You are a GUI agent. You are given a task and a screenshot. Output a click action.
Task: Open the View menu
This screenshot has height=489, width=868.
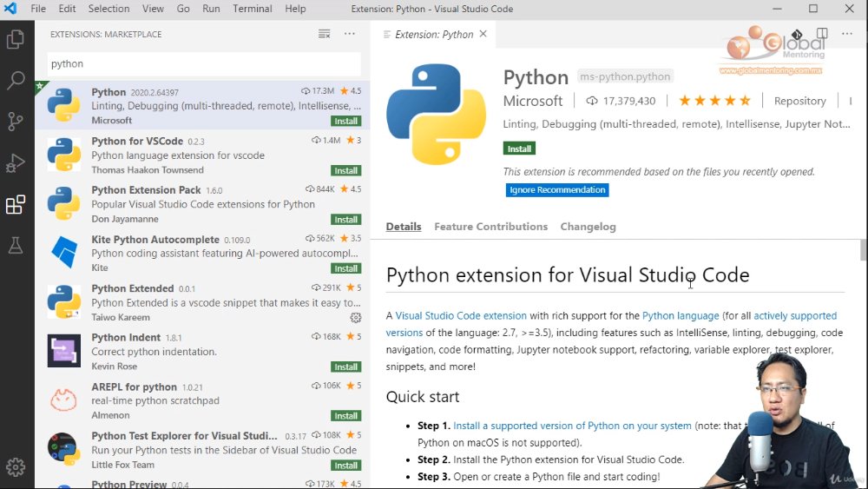[153, 9]
